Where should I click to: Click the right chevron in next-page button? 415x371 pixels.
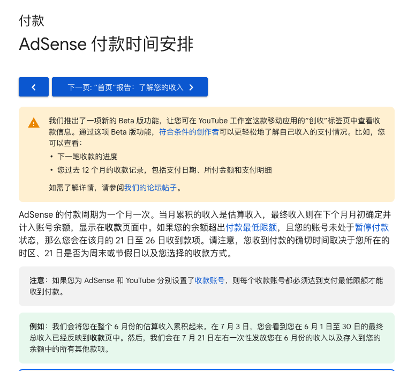tap(191, 87)
